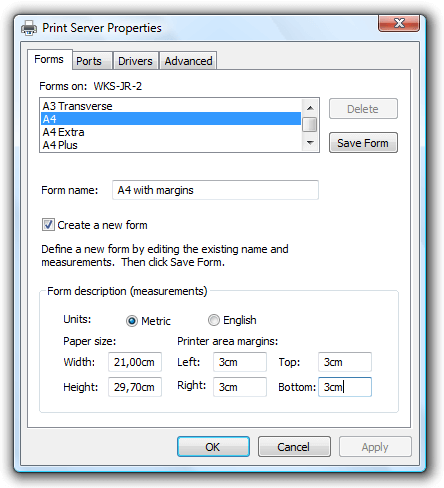
Task: Uncheck Create a new form checkbox
Action: pos(48,225)
